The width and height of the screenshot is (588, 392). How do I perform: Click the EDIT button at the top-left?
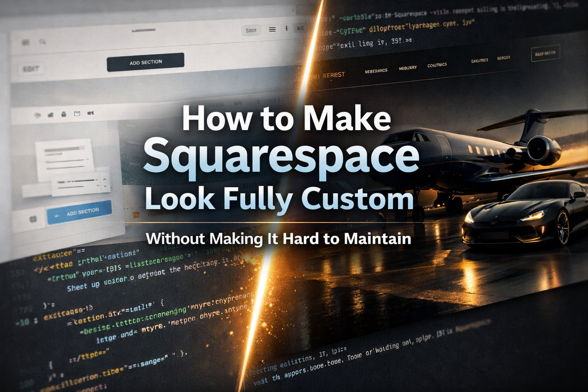pos(31,68)
